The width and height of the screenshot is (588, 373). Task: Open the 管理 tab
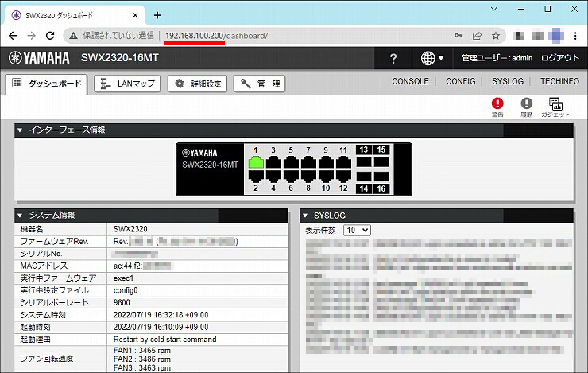[x=260, y=84]
